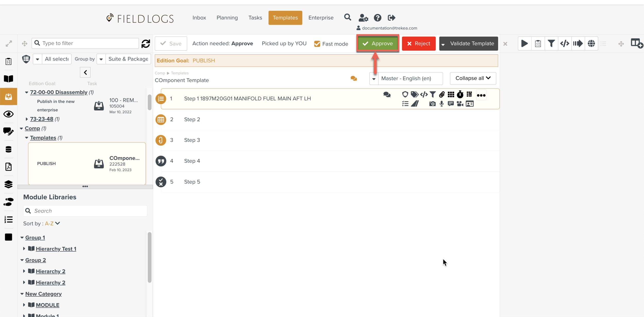Click the refresh icon beside filter field

(146, 44)
